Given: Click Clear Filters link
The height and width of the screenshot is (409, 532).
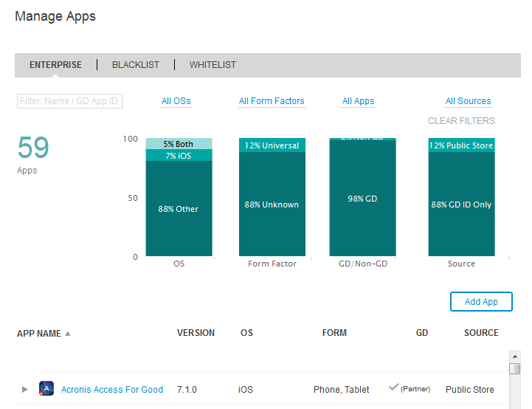Looking at the screenshot, I should [461, 121].
